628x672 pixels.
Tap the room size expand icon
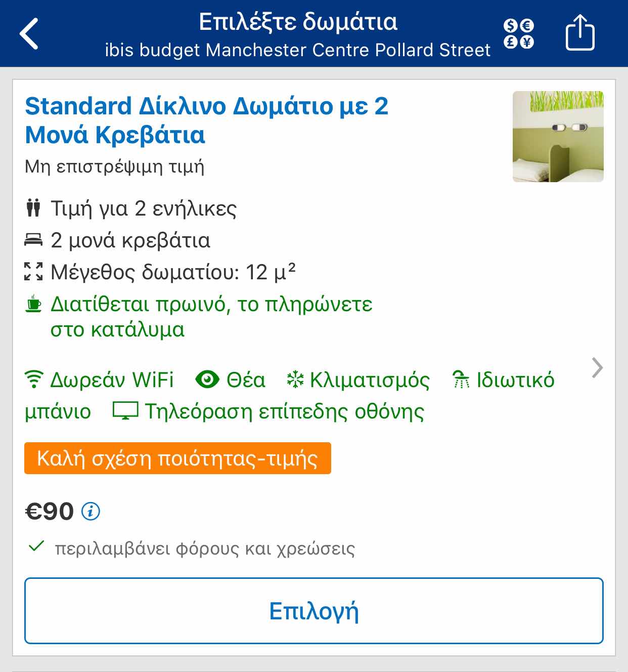(x=33, y=272)
